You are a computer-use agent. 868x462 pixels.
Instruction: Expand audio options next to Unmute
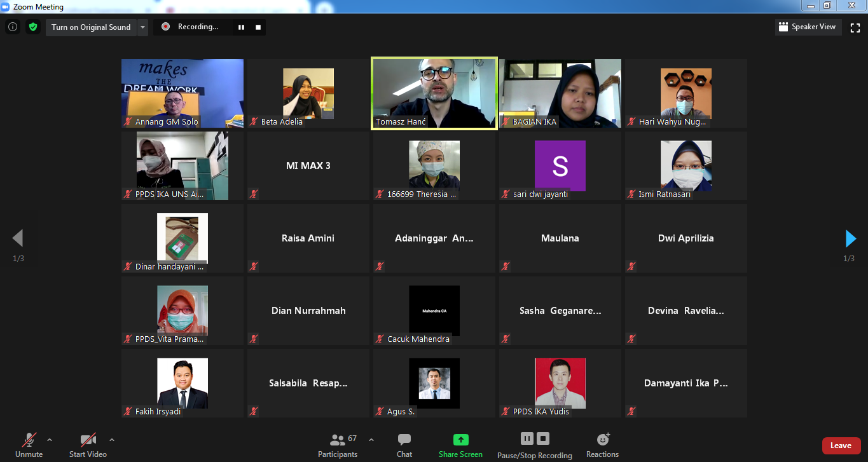(50, 440)
